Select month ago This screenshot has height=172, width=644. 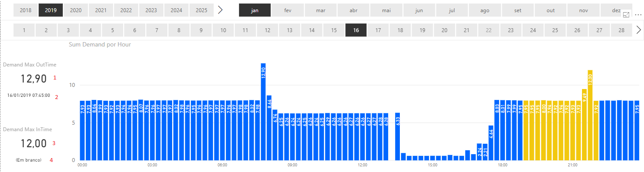[x=485, y=10]
